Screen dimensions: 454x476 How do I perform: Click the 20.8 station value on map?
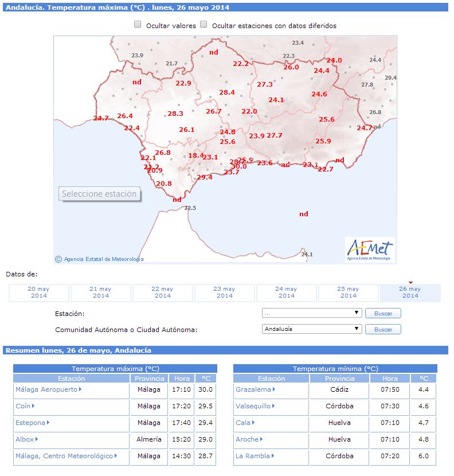pos(164,184)
